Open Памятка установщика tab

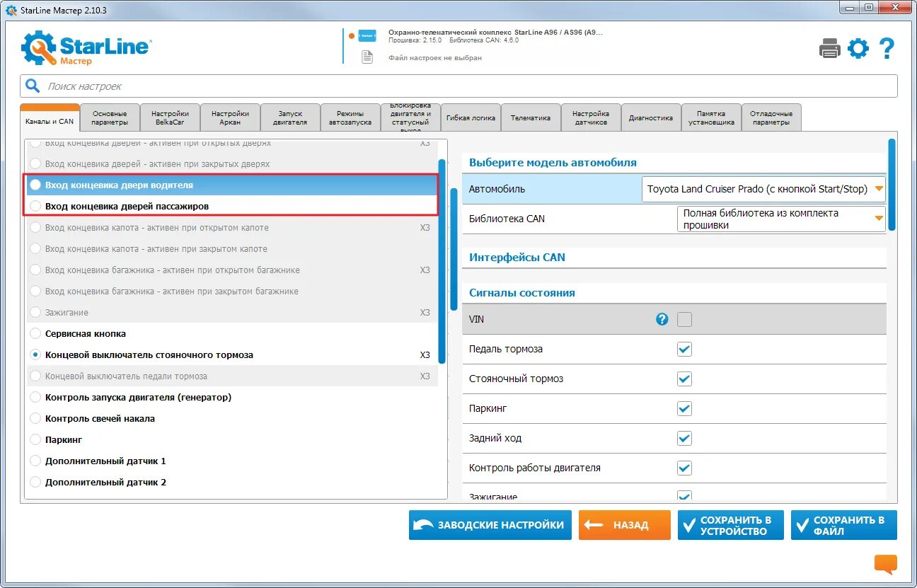pyautogui.click(x=711, y=117)
